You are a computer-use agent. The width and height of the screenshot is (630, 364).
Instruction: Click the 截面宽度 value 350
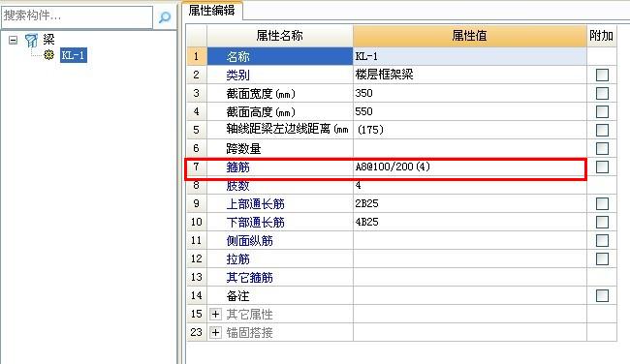coord(470,93)
